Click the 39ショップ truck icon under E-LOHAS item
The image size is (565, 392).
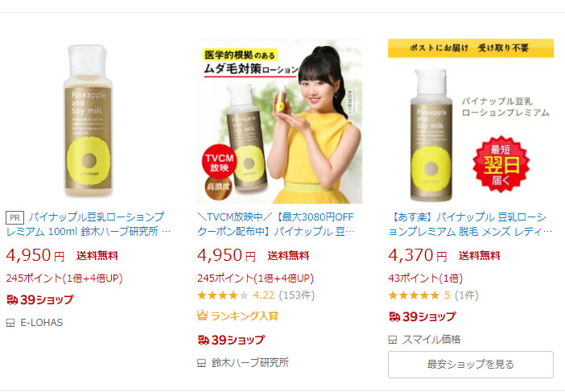tap(12, 299)
